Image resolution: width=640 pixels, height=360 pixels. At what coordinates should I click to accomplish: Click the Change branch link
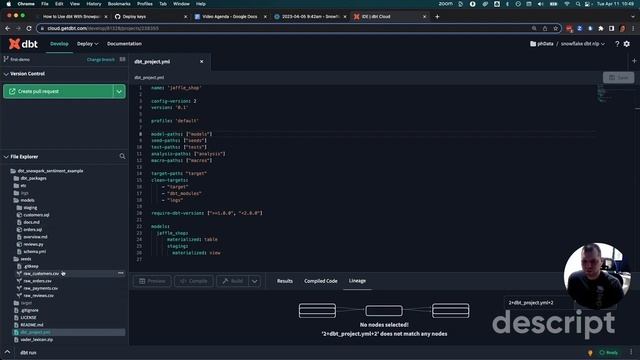[x=100, y=60]
